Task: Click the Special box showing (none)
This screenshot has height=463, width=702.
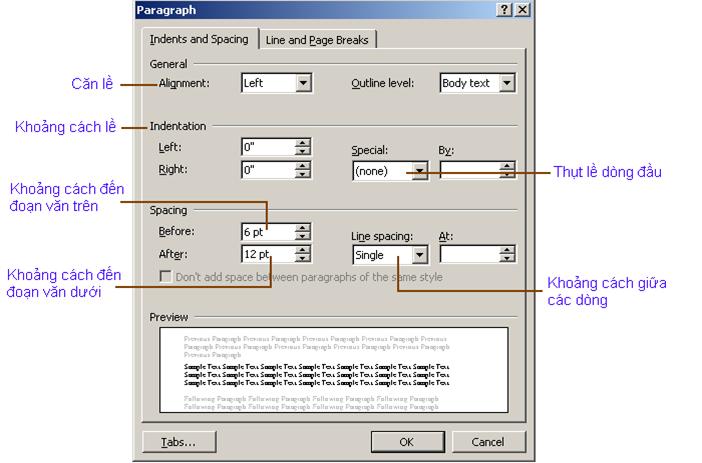Action: point(390,171)
